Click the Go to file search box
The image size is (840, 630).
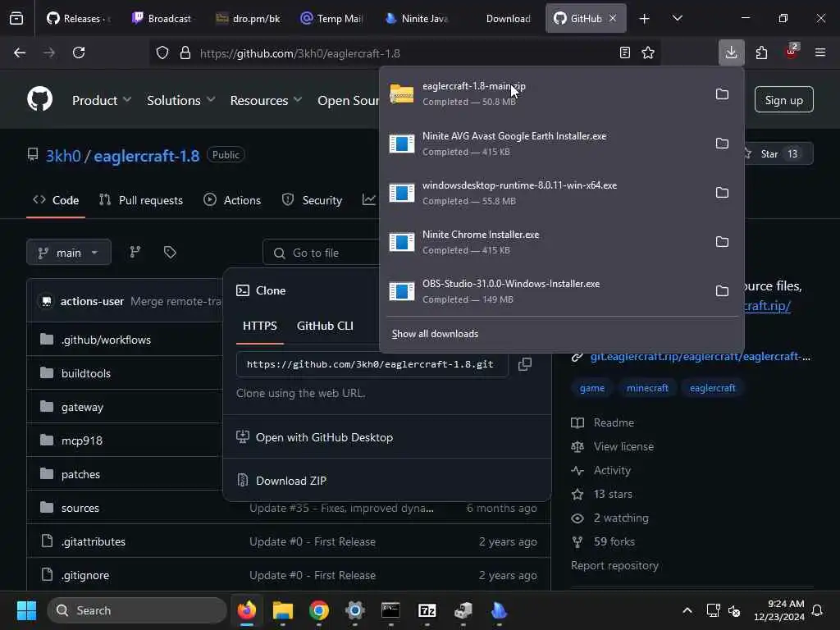click(321, 253)
